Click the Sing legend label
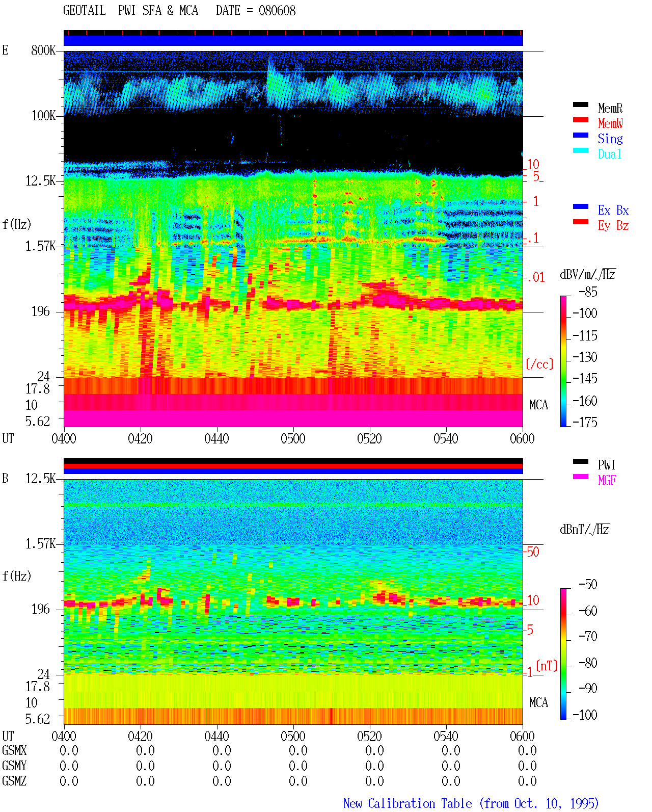The image size is (652, 812). coord(610,139)
